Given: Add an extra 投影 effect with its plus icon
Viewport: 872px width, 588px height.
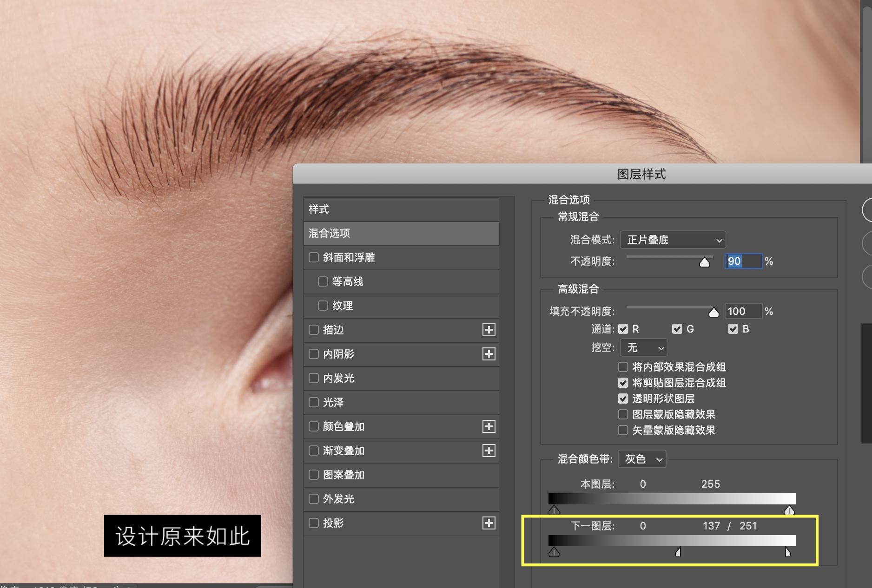Looking at the screenshot, I should click(489, 523).
